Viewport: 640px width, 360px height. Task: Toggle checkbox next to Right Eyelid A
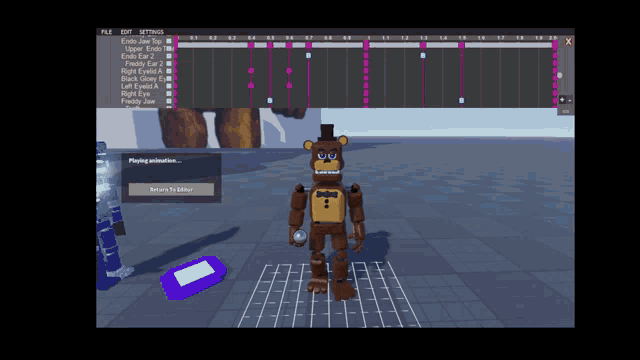pos(169,71)
